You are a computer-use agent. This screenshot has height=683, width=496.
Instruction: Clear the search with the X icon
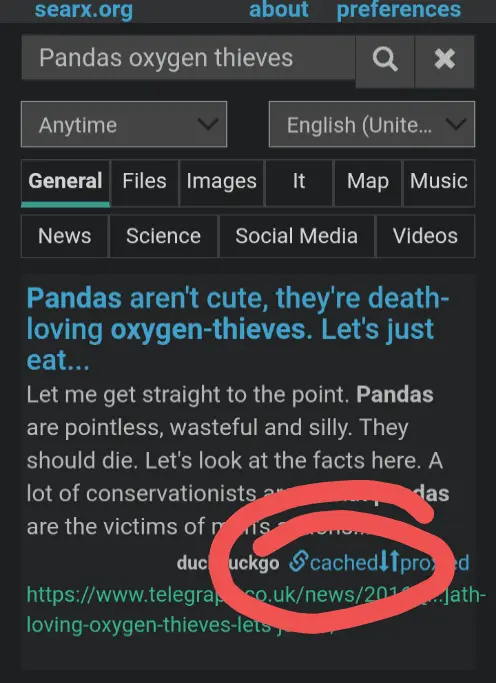point(445,59)
